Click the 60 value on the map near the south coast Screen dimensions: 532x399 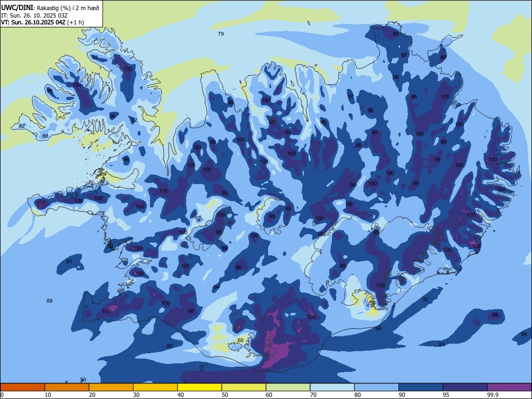click(240, 340)
